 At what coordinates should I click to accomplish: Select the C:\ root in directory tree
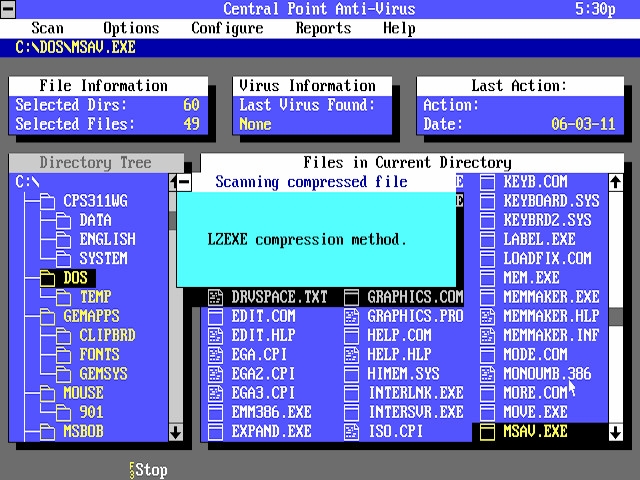(27, 182)
